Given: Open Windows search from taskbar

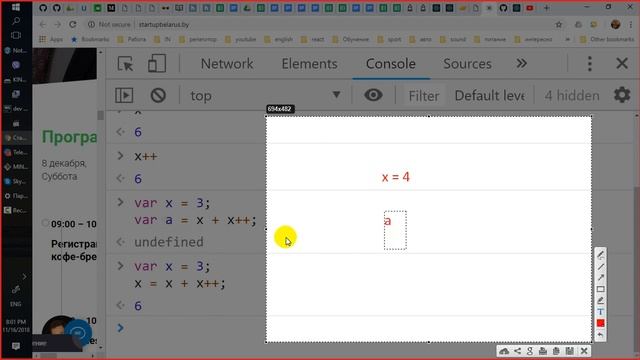Looking at the screenshot, I should pos(16,21).
